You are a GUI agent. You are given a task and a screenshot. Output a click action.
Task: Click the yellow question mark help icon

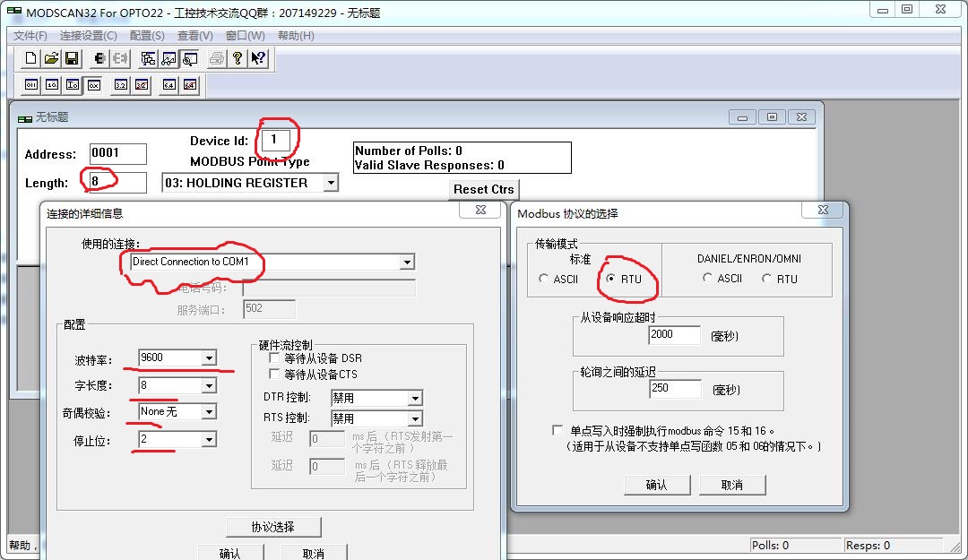237,59
